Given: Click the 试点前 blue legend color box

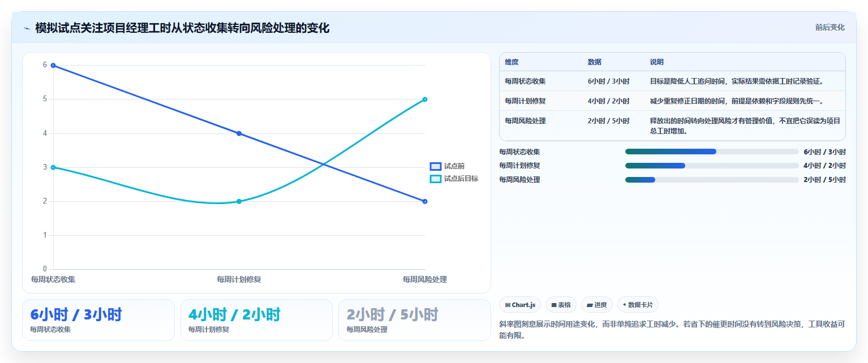Looking at the screenshot, I should tap(435, 166).
